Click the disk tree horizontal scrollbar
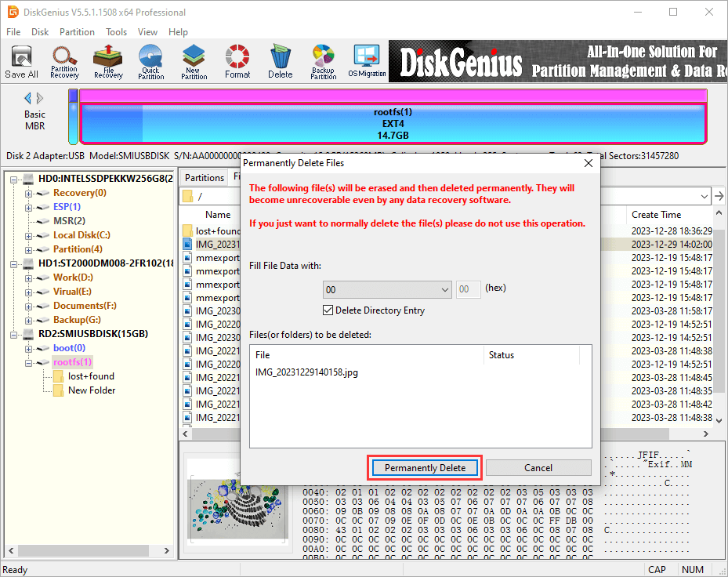Image resolution: width=728 pixels, height=577 pixels. click(x=82, y=550)
